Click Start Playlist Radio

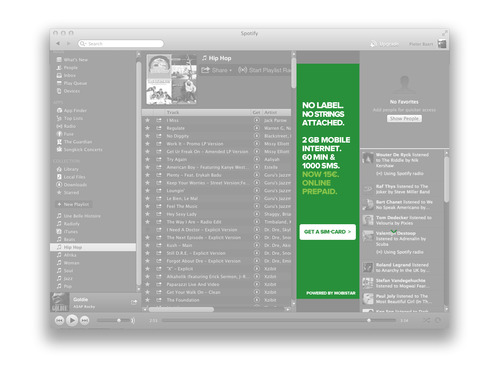coord(265,70)
